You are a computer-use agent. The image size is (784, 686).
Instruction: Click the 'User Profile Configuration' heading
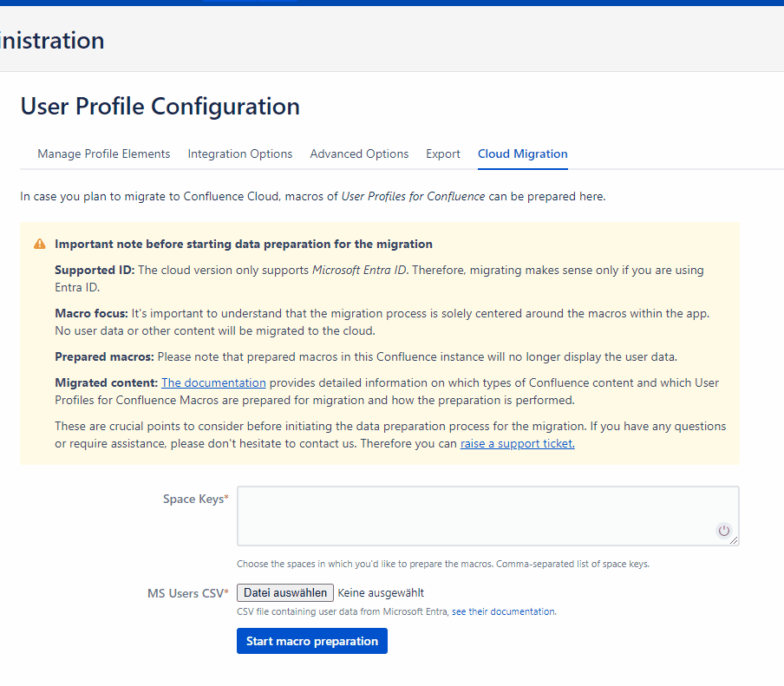pos(160,107)
